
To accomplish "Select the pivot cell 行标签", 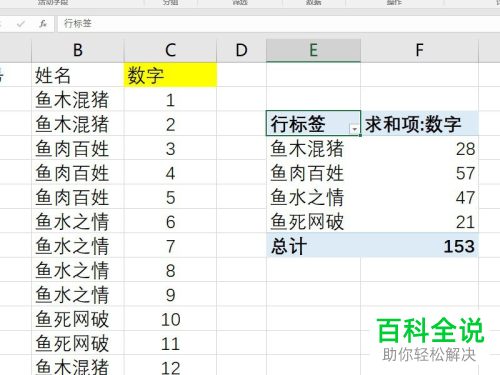I will click(313, 123).
